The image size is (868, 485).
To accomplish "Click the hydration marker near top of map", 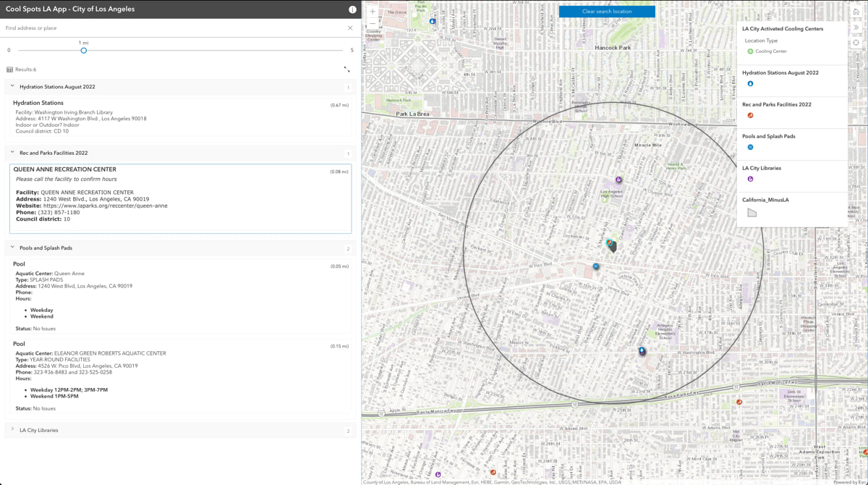I will tap(433, 22).
